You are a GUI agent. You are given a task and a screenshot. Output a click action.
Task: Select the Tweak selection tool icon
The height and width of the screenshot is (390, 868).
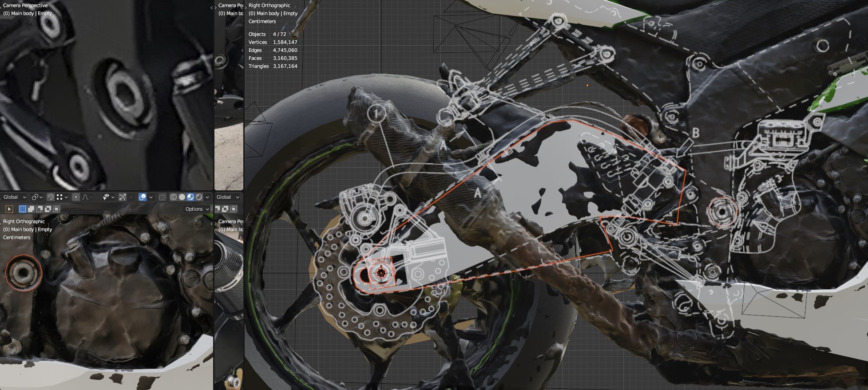pyautogui.click(x=9, y=209)
